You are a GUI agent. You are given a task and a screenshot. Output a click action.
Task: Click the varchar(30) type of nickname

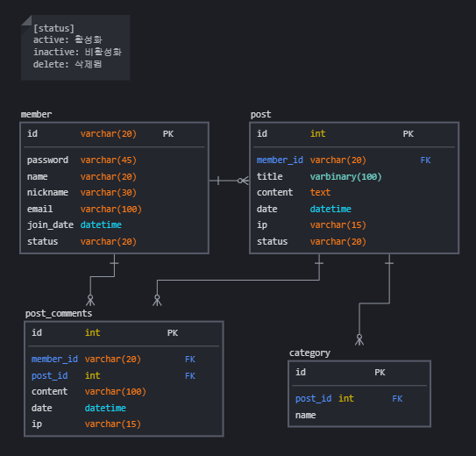tap(109, 192)
